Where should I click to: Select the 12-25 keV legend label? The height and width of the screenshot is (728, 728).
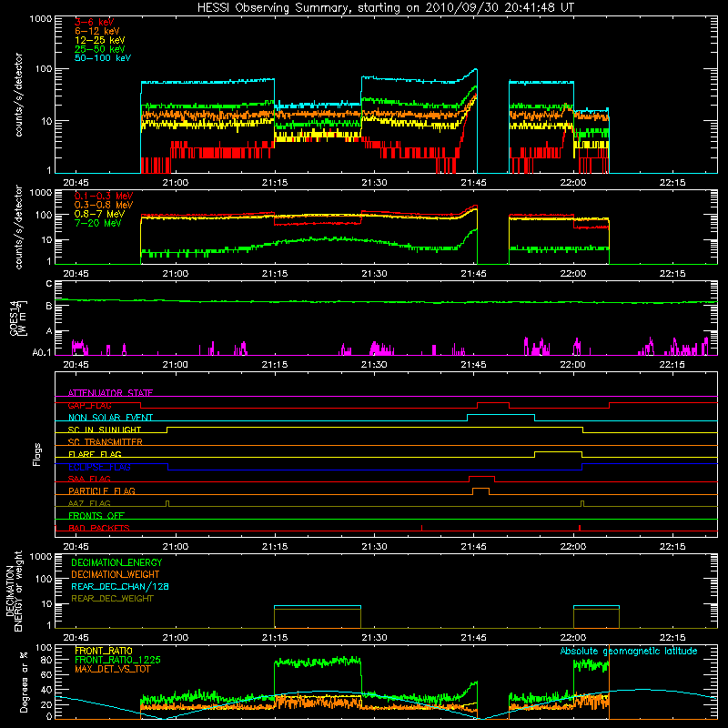100,40
